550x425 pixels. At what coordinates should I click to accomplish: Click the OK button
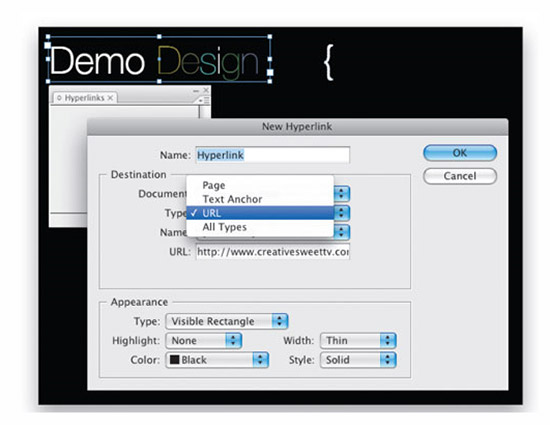460,153
